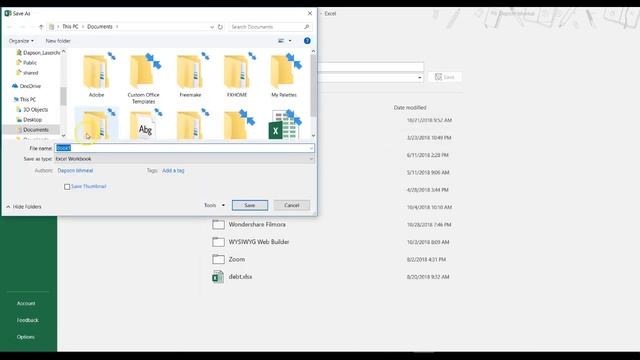
Task: Open the Tools dropdown
Action: coord(214,205)
